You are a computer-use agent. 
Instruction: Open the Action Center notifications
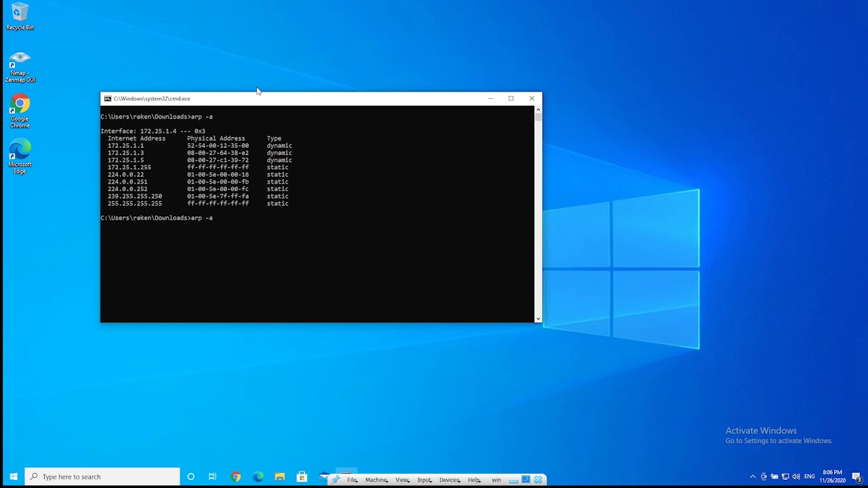[856, 476]
